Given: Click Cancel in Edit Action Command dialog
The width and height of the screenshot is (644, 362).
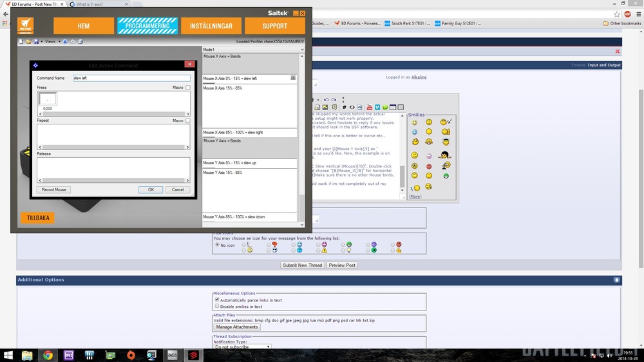Looking at the screenshot, I should tap(178, 190).
